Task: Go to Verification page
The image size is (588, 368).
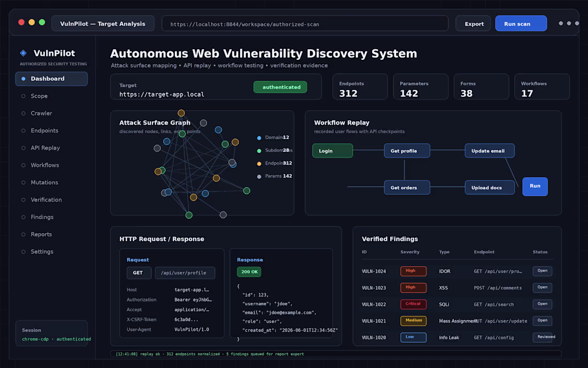Action: coord(46,200)
